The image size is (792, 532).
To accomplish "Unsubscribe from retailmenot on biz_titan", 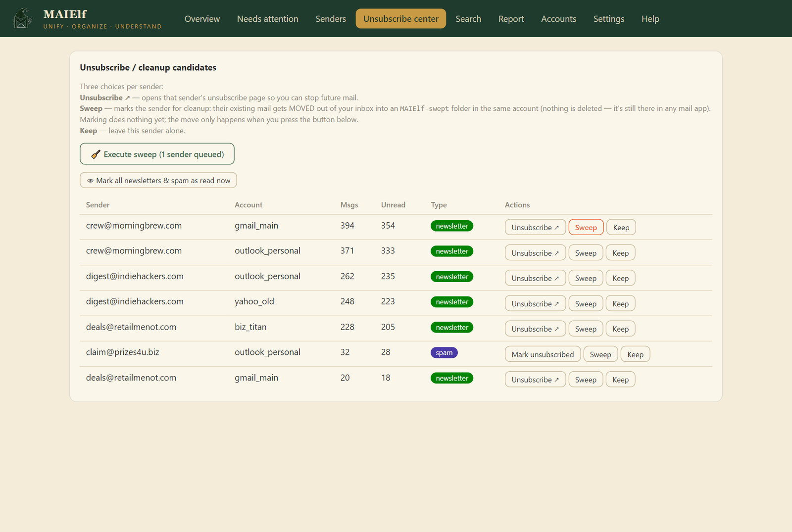I will (x=535, y=329).
